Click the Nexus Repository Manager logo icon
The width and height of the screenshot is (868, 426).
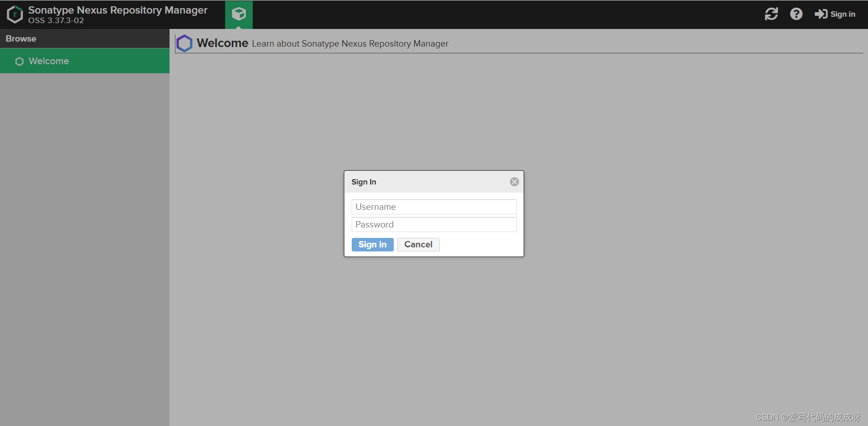[x=15, y=14]
